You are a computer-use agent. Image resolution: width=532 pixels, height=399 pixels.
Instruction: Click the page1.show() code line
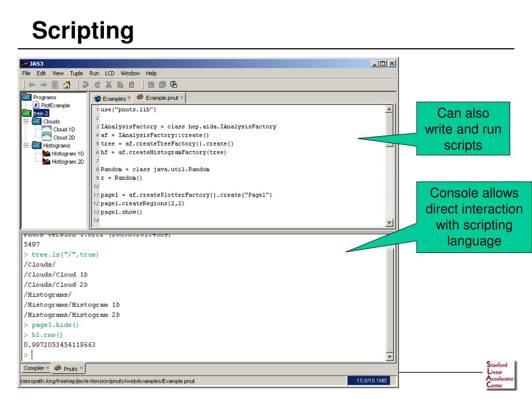122,212
